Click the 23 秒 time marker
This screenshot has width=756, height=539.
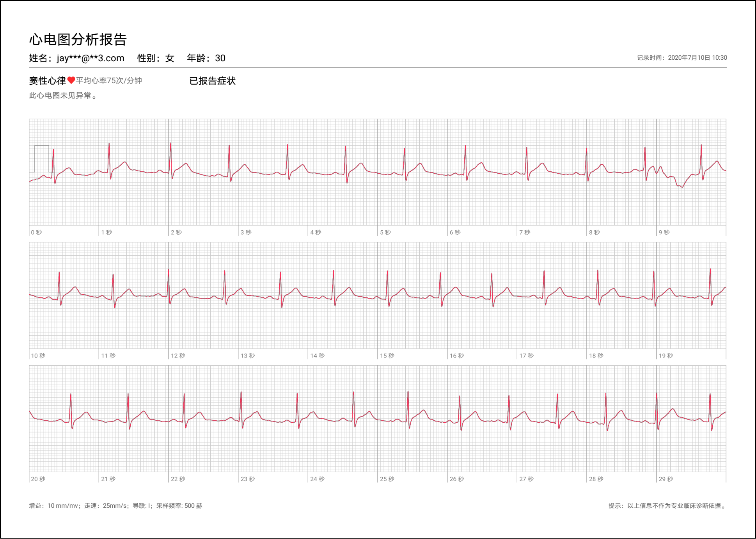[x=248, y=479]
